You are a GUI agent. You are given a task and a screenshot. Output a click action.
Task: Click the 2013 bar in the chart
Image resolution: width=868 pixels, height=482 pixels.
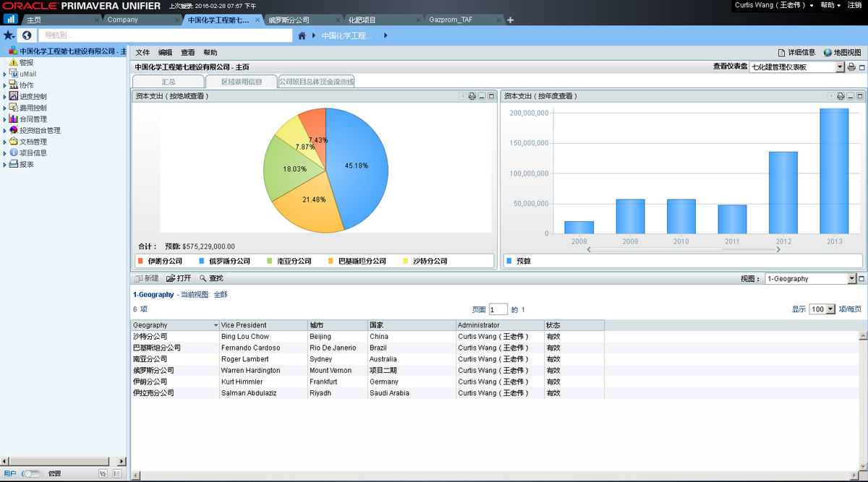[x=834, y=171]
